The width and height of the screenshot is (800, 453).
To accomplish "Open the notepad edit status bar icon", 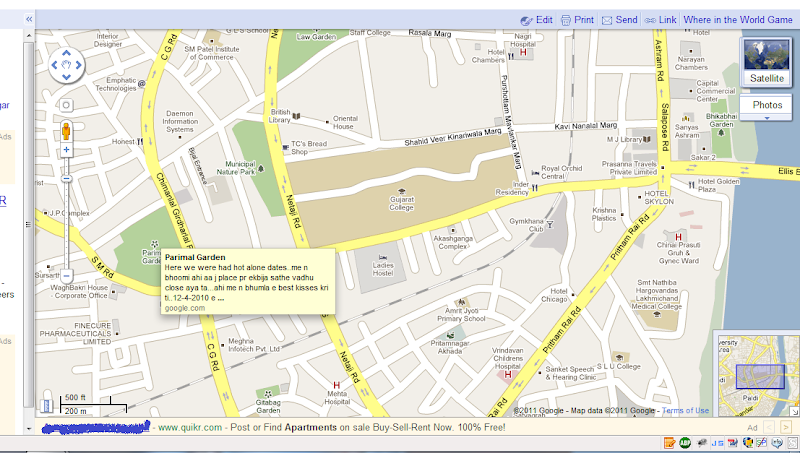I will [669, 443].
